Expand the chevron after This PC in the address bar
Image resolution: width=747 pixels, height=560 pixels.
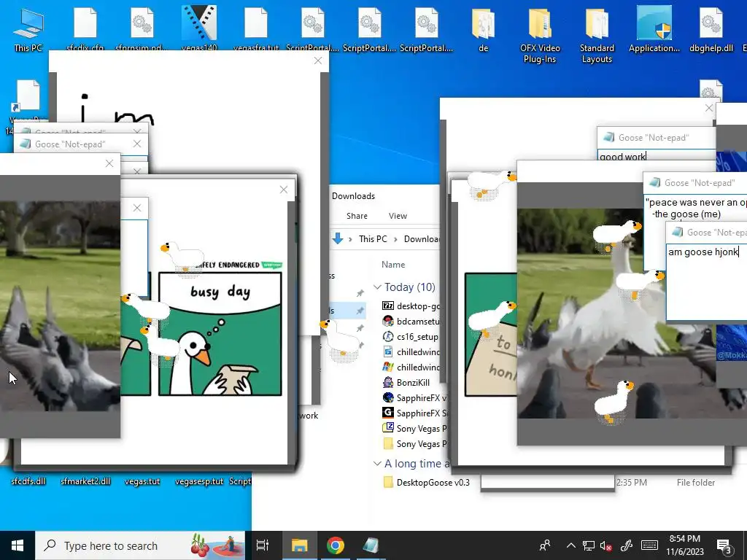(395, 239)
